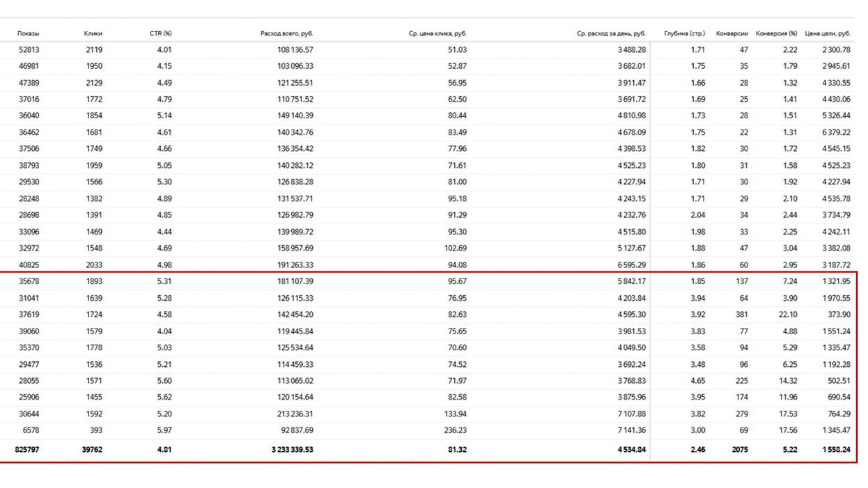Click the Ср. цена клика, руб. header
The width and height of the screenshot is (868, 488).
tap(437, 33)
